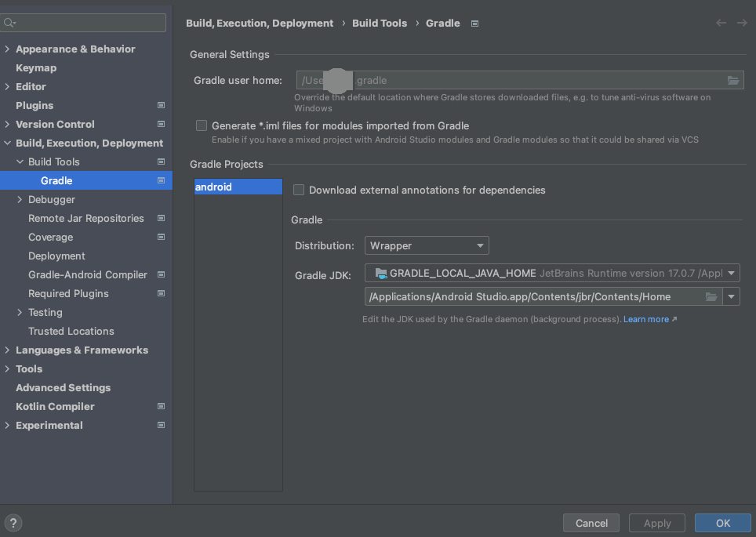The image size is (756, 537).
Task: Select Plugins in settings tree
Action: [x=35, y=106]
